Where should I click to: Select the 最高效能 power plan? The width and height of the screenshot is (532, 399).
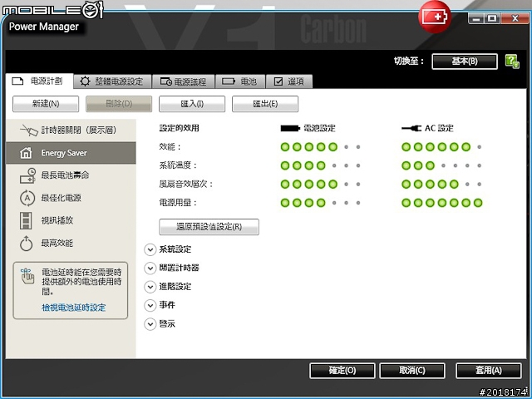pyautogui.click(x=71, y=244)
